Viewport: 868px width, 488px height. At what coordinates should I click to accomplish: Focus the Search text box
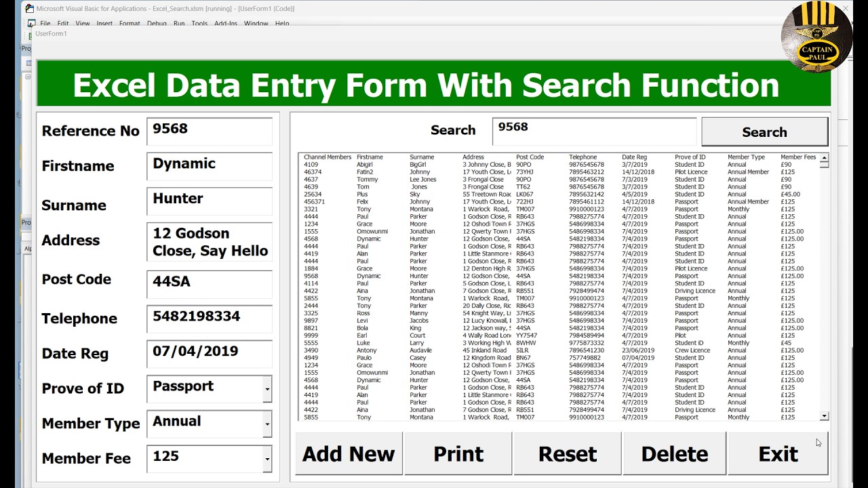coord(595,131)
